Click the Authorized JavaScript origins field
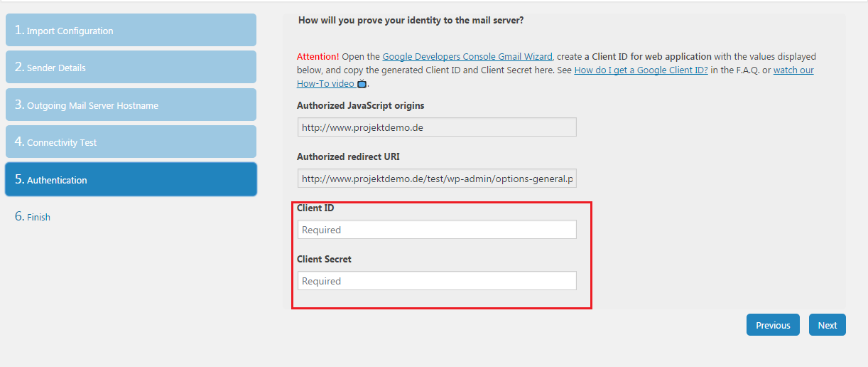Image resolution: width=868 pixels, height=367 pixels. tap(437, 127)
